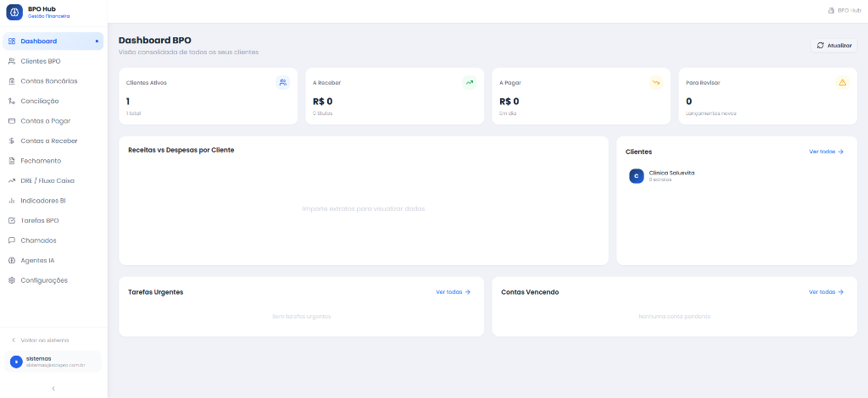Click the Contas a Receber dollar icon

pyautogui.click(x=12, y=141)
